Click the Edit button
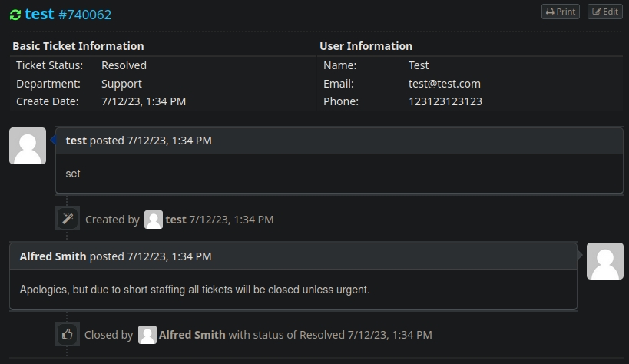Screen dimensions: 629x364 pos(605,12)
